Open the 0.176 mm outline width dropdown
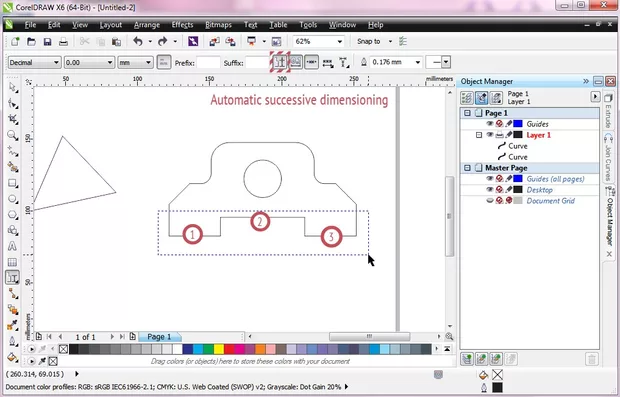This screenshot has height=397, width=620. [418, 62]
